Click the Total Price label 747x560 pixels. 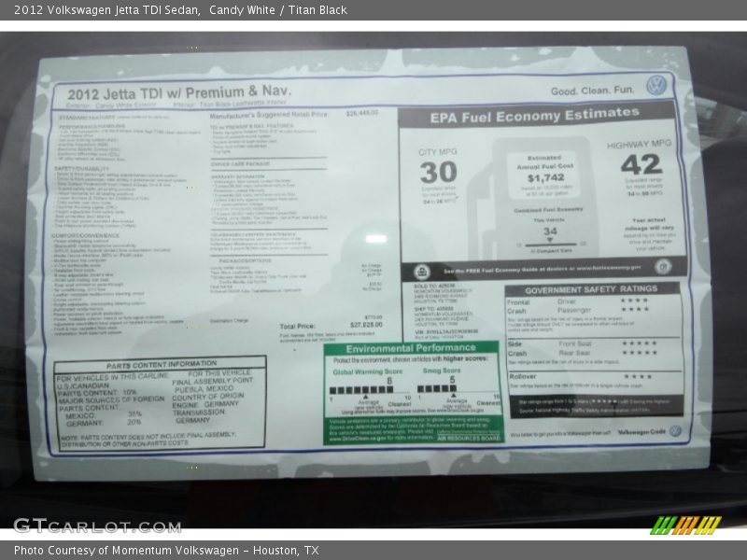click(x=297, y=327)
